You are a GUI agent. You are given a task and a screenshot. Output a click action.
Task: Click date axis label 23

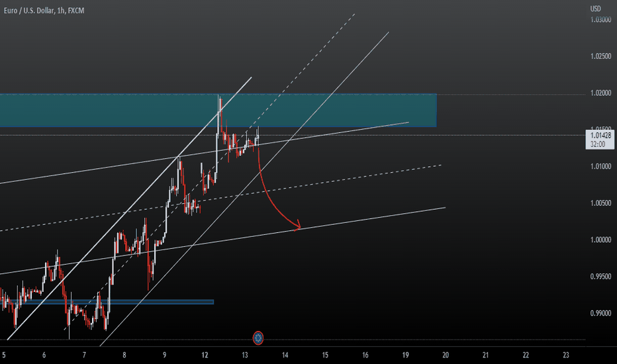[x=566, y=355]
